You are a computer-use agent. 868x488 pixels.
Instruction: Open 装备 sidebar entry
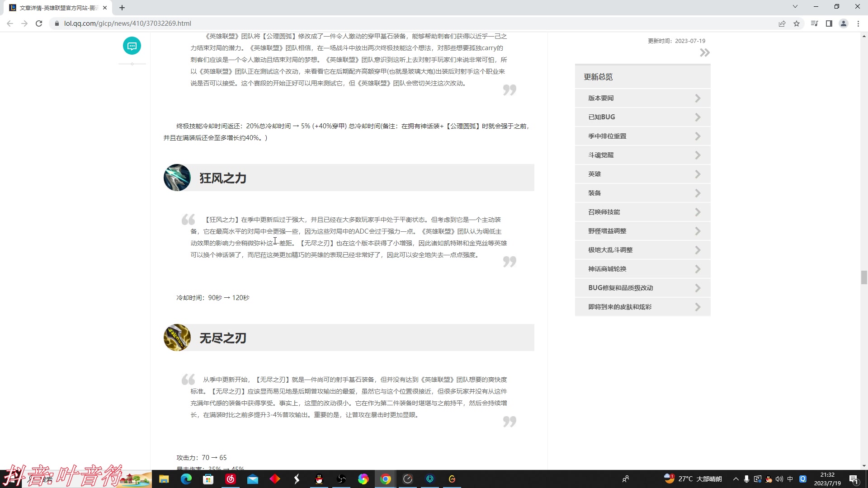(x=642, y=193)
